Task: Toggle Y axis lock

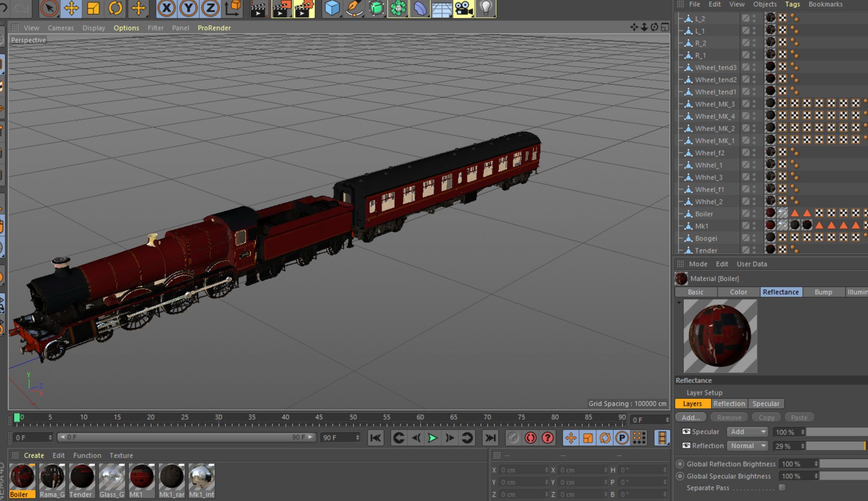Action: coord(188,8)
